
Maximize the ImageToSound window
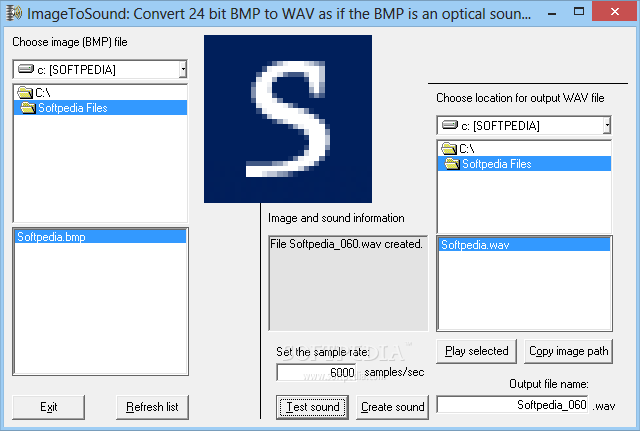coord(579,12)
